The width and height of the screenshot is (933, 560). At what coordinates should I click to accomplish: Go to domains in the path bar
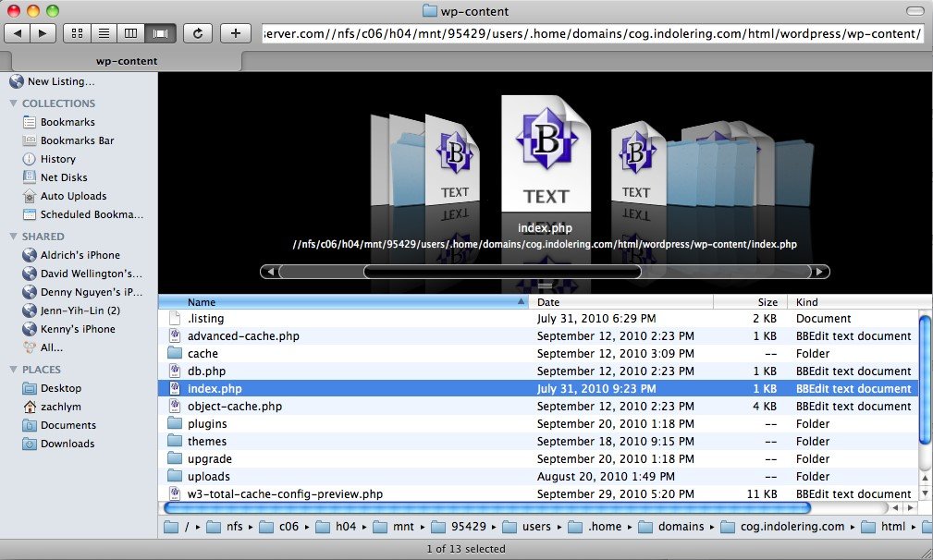[x=671, y=527]
